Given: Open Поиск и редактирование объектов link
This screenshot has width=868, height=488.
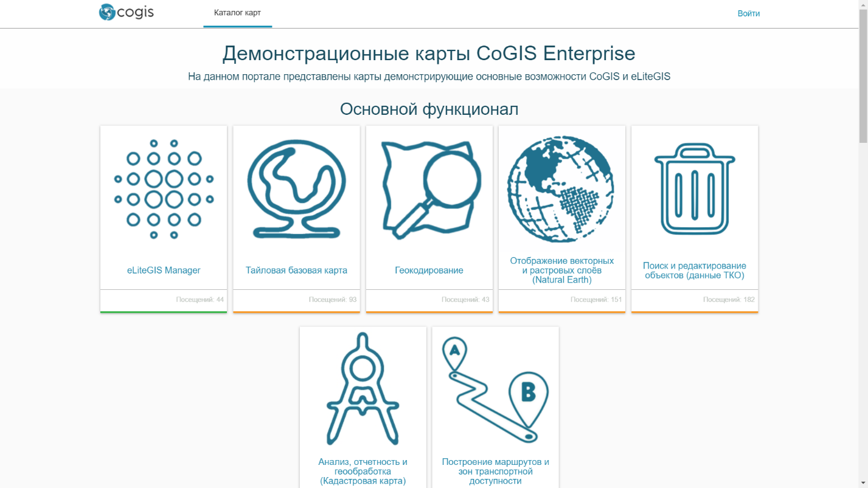Looking at the screenshot, I should coord(695,270).
